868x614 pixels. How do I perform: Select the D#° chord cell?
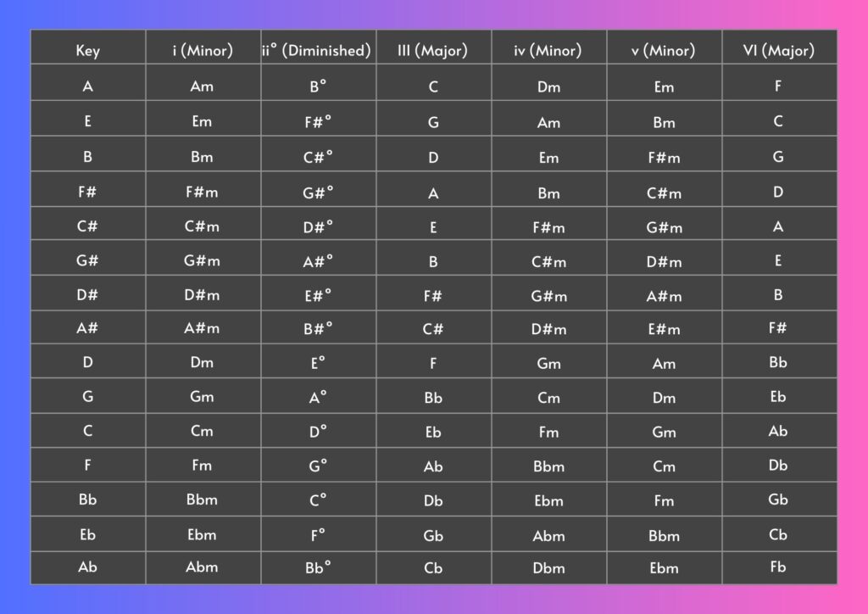coord(318,226)
